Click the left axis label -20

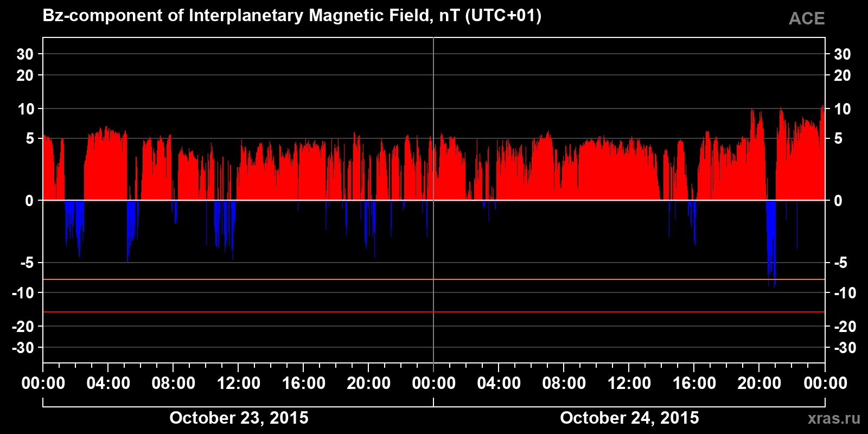click(x=23, y=327)
